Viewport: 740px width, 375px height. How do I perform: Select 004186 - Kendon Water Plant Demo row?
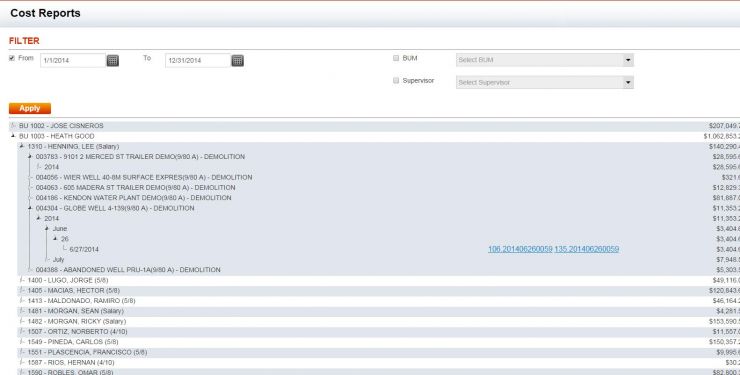pyautogui.click(x=134, y=198)
